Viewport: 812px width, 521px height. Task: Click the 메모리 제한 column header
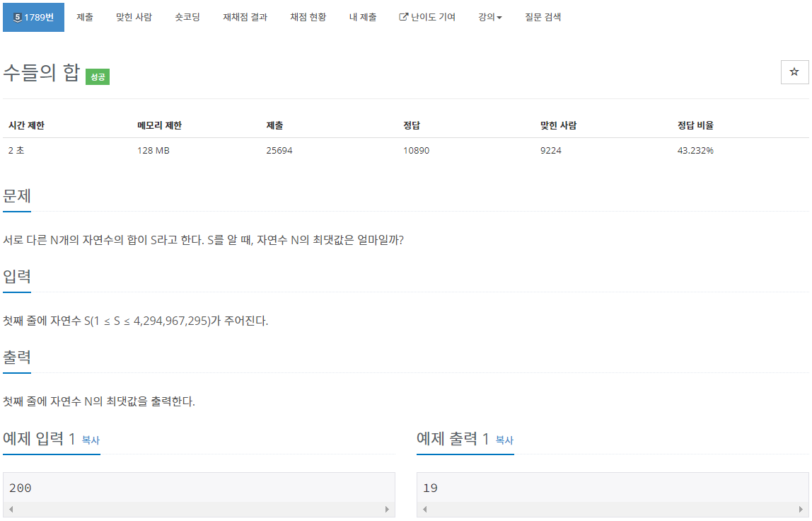(x=160, y=125)
